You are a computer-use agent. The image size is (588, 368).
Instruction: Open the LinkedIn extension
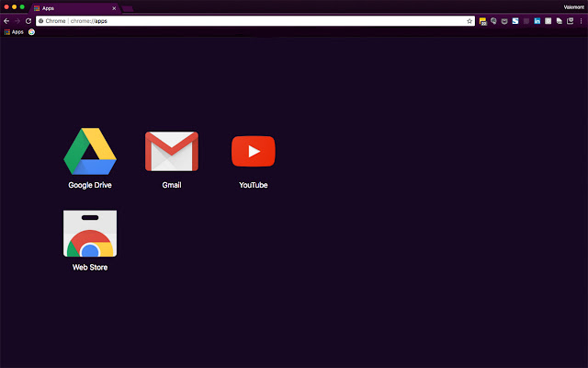coord(537,21)
